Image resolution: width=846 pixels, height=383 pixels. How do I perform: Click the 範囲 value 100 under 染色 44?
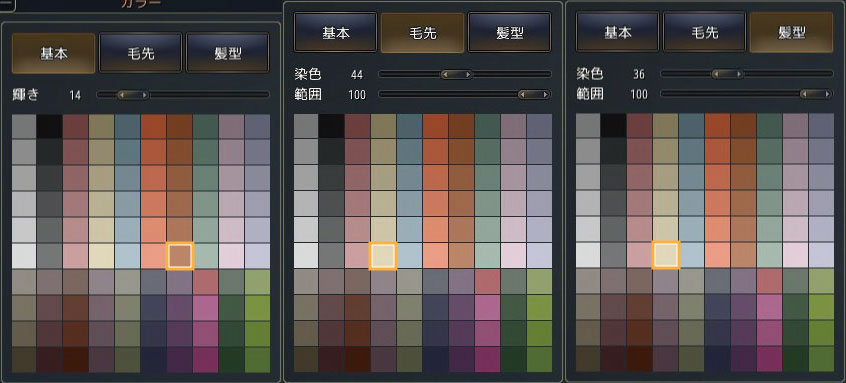coord(357,95)
